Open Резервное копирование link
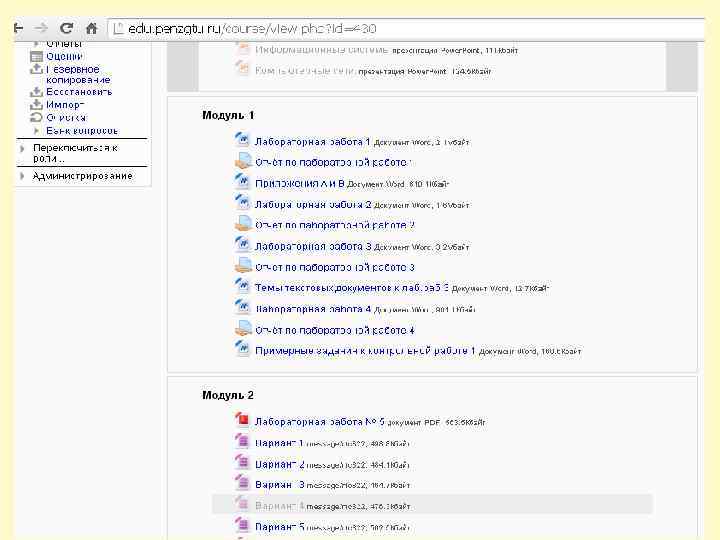 click(78, 74)
